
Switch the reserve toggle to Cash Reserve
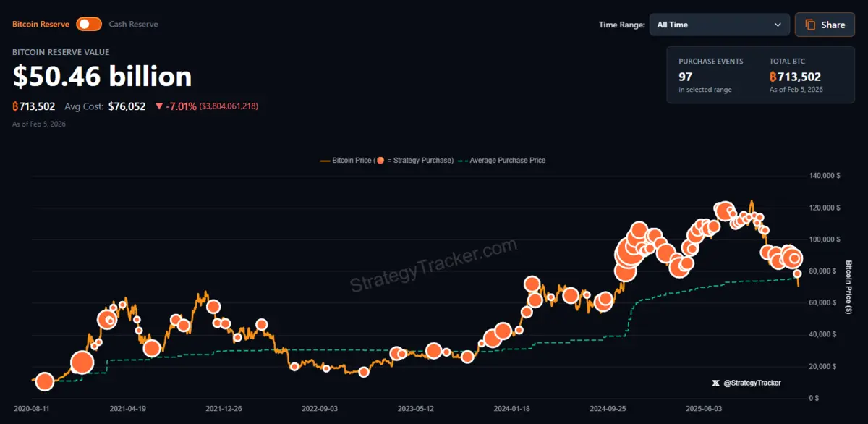coord(89,24)
